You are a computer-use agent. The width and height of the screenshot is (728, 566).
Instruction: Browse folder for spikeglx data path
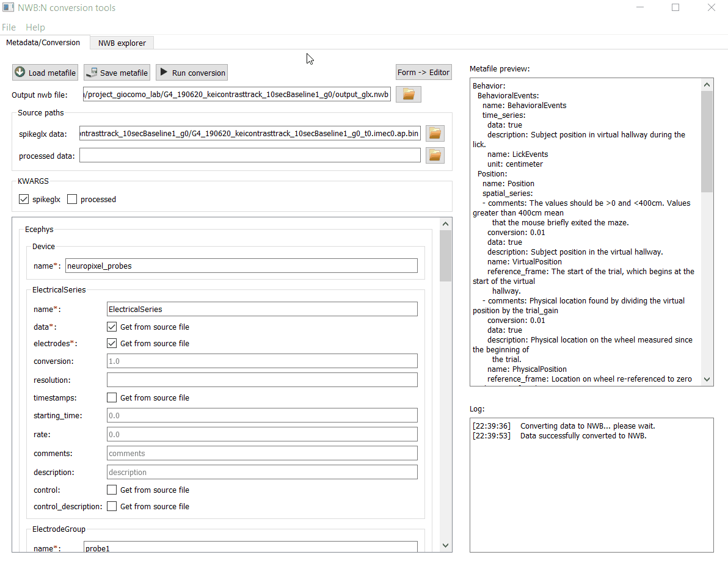tap(435, 134)
